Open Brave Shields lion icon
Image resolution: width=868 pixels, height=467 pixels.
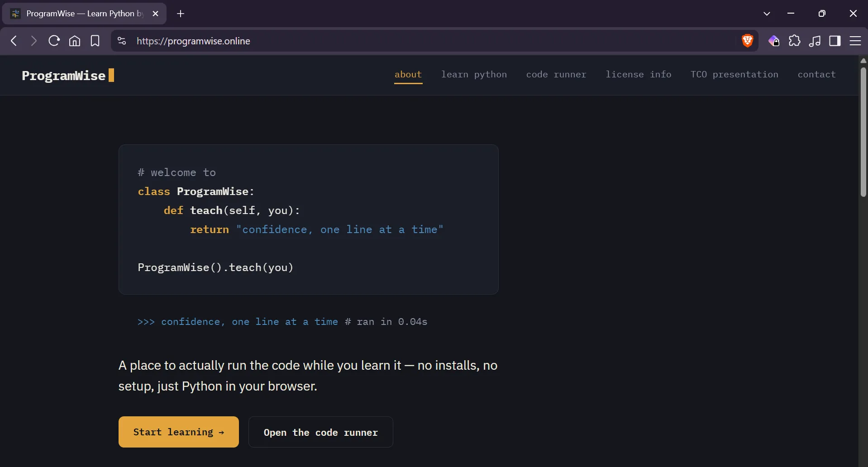(747, 41)
